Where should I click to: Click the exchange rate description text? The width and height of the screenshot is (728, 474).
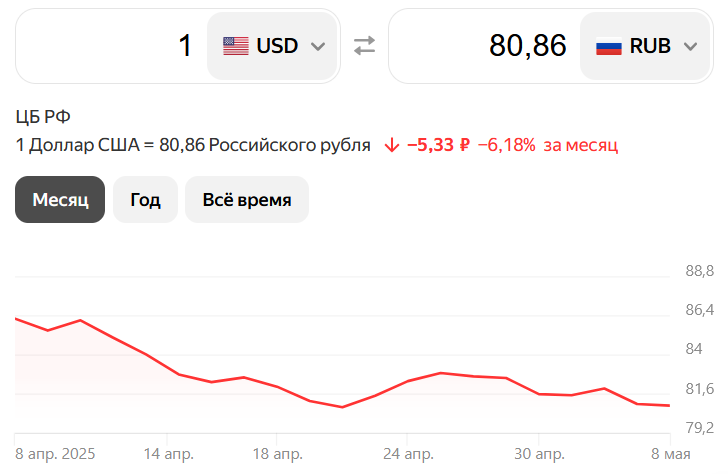tap(193, 145)
